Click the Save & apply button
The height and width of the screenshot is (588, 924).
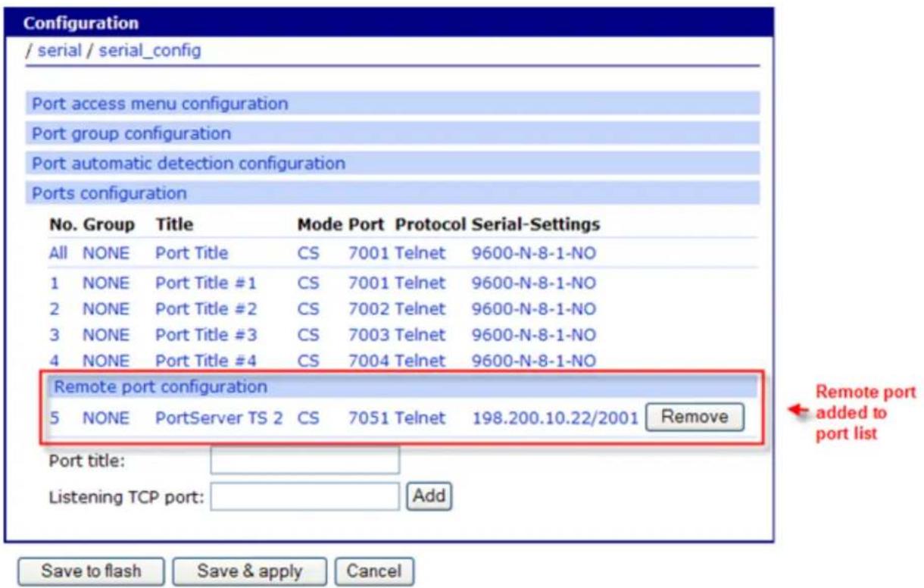250,571
